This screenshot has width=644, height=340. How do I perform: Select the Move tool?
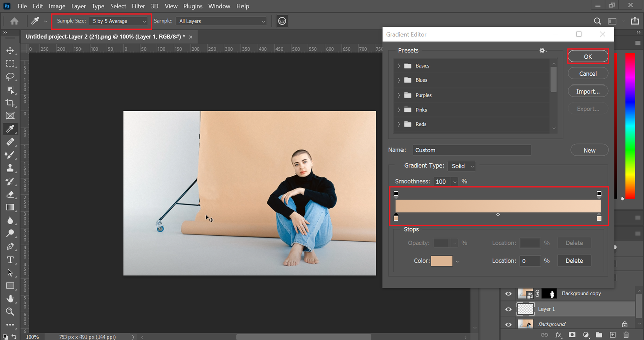click(x=10, y=51)
